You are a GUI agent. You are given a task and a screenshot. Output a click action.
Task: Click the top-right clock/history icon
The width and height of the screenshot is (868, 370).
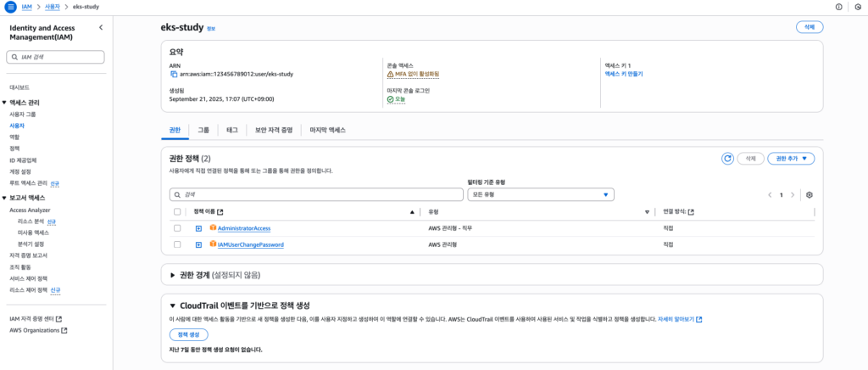[x=858, y=7]
